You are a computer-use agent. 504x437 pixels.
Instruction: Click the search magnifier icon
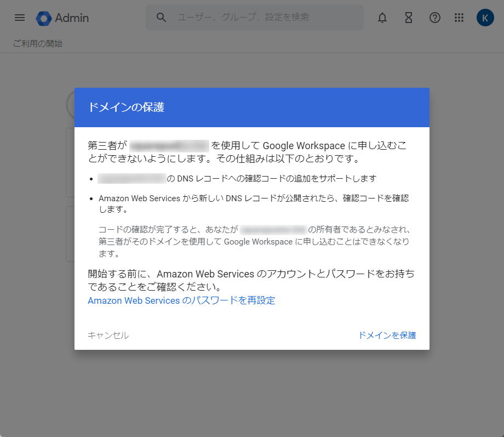pos(161,18)
